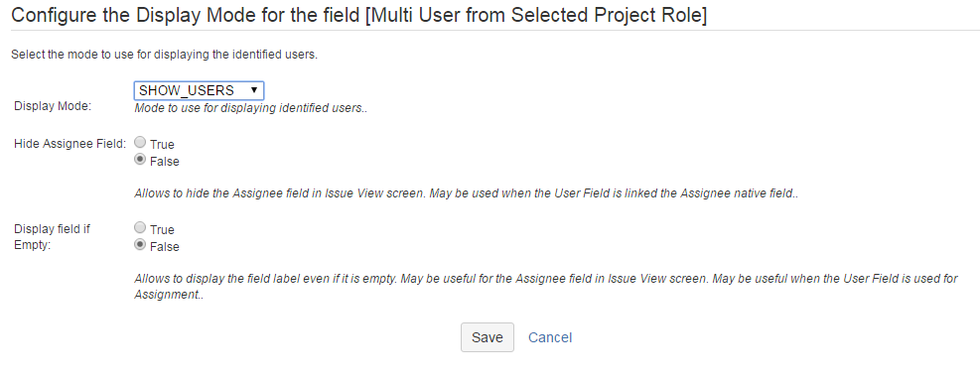Click the empty field label description text
The height and width of the screenshot is (380, 980).
coord(546,287)
